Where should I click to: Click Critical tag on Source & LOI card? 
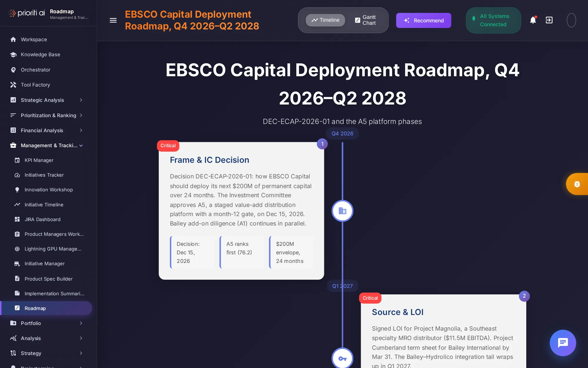pyautogui.click(x=370, y=298)
